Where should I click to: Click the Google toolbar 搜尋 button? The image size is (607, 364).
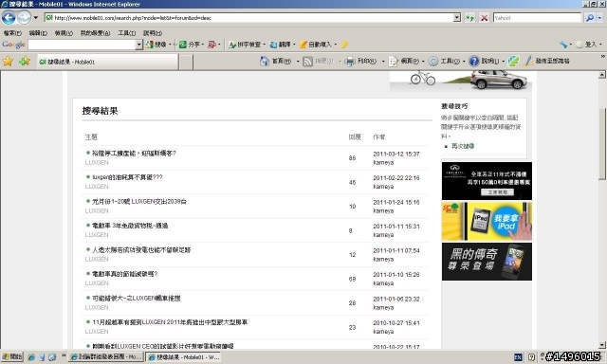(156, 45)
